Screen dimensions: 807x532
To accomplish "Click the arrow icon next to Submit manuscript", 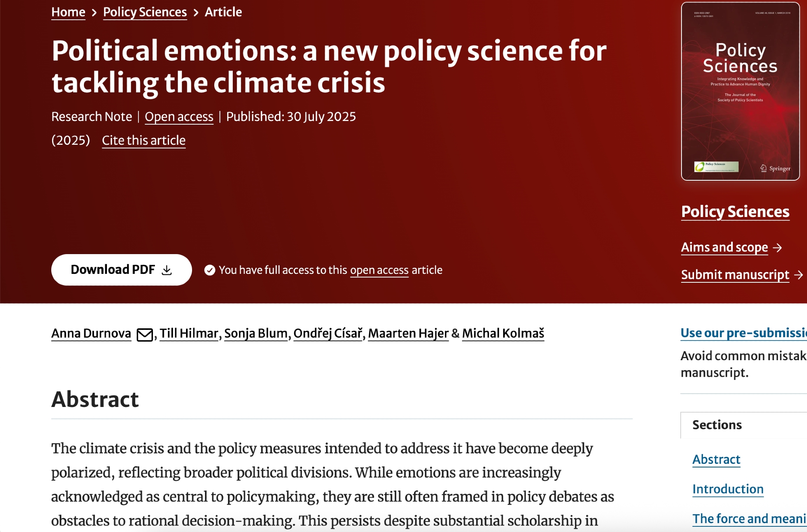I will point(798,275).
